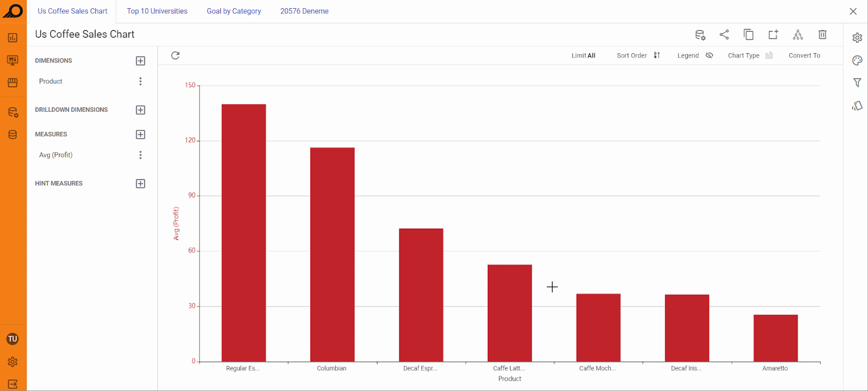Toggle legend visibility eye icon
Image resolution: width=868 pixels, height=391 pixels.
click(x=709, y=55)
